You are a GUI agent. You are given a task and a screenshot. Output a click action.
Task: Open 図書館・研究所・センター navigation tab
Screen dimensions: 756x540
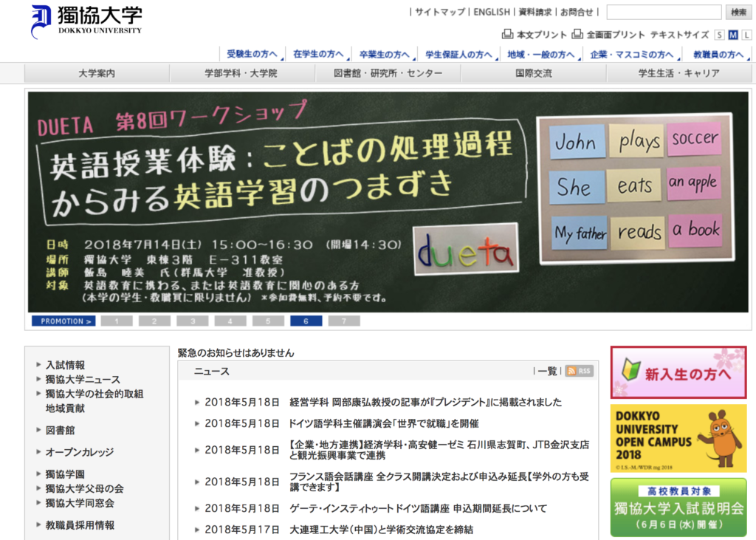[x=388, y=73]
